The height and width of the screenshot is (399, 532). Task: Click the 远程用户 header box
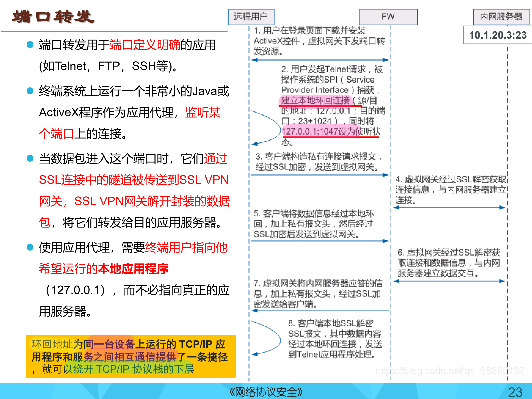(x=251, y=17)
